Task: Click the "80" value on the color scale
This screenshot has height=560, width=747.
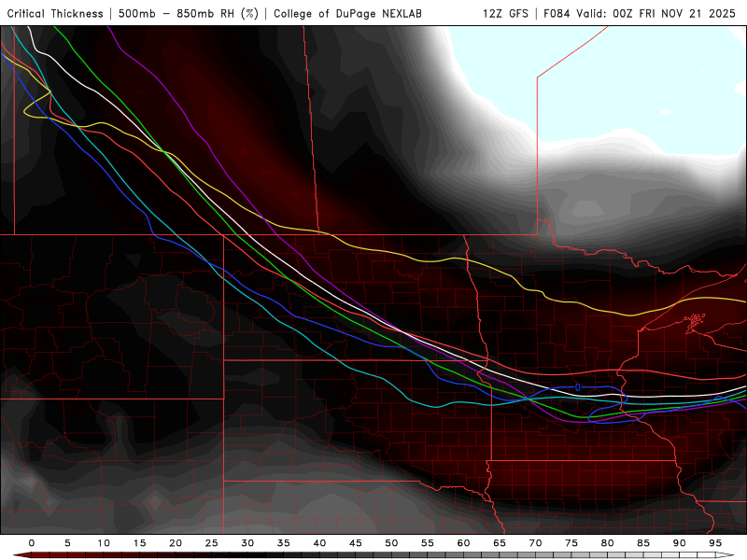Action: click(x=608, y=543)
